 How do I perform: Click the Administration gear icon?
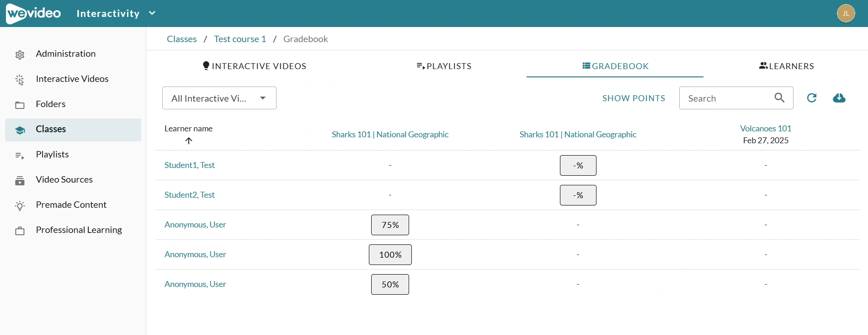[x=20, y=55]
